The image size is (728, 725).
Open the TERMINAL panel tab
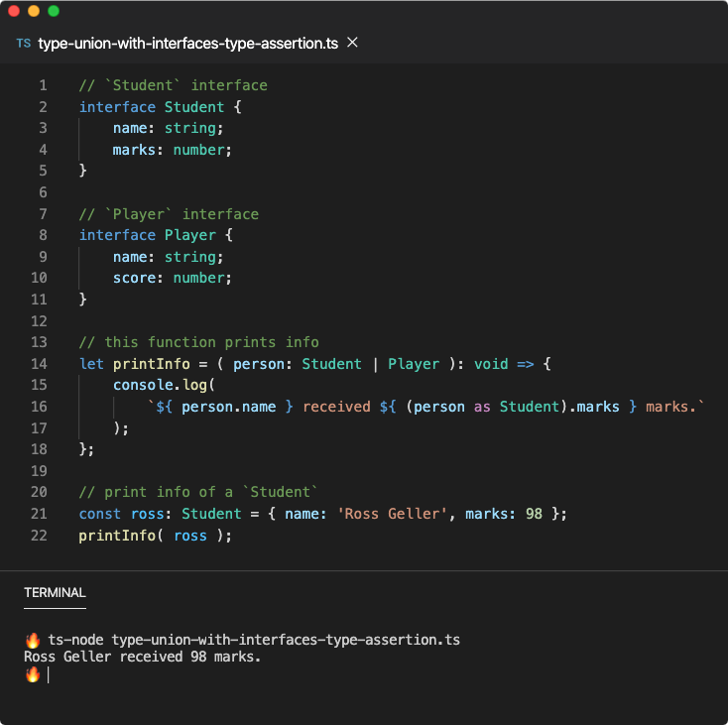coord(55,593)
